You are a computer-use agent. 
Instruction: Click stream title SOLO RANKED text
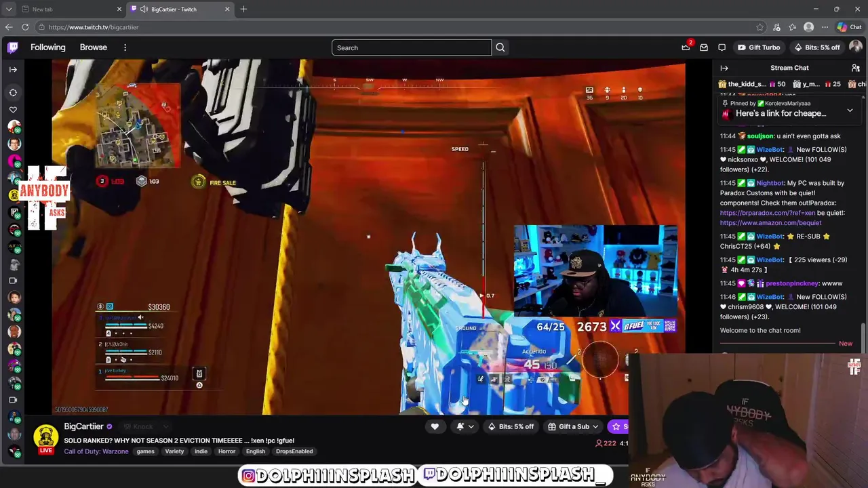179,441
